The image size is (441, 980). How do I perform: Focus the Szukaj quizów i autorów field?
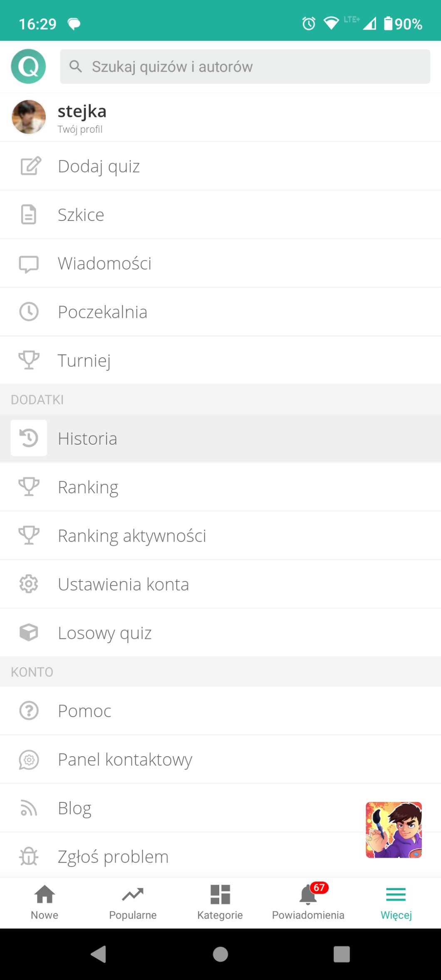tap(245, 67)
